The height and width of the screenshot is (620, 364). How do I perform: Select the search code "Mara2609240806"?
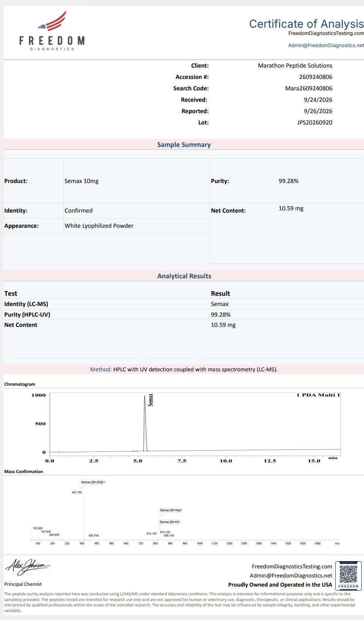pyautogui.click(x=309, y=88)
